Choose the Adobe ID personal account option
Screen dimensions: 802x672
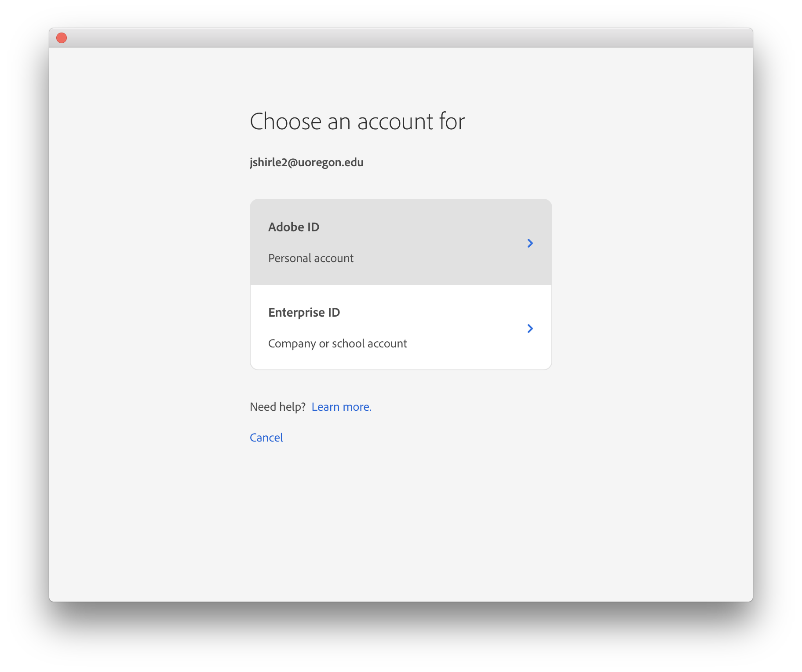click(x=401, y=242)
